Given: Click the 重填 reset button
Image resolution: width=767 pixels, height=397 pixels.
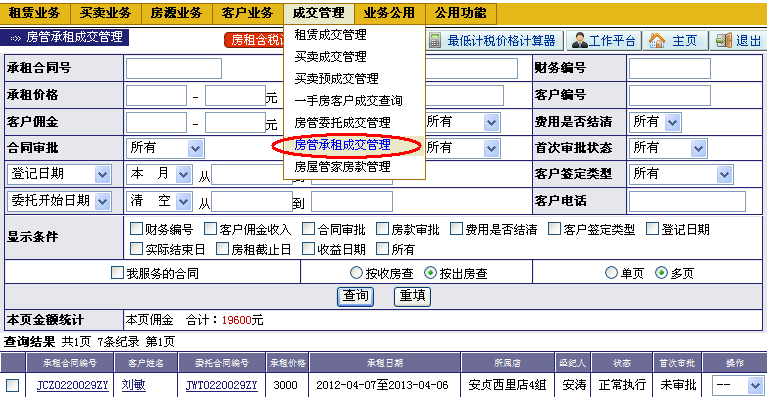Looking at the screenshot, I should pyautogui.click(x=412, y=296).
